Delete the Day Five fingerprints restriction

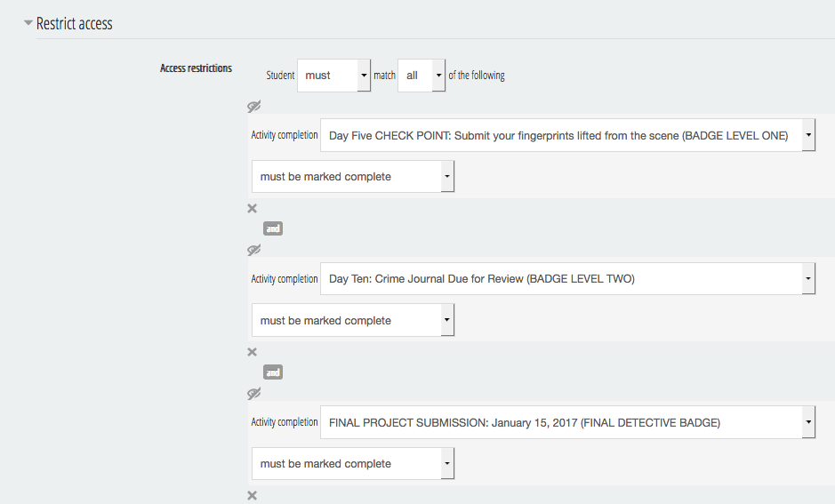coord(253,208)
